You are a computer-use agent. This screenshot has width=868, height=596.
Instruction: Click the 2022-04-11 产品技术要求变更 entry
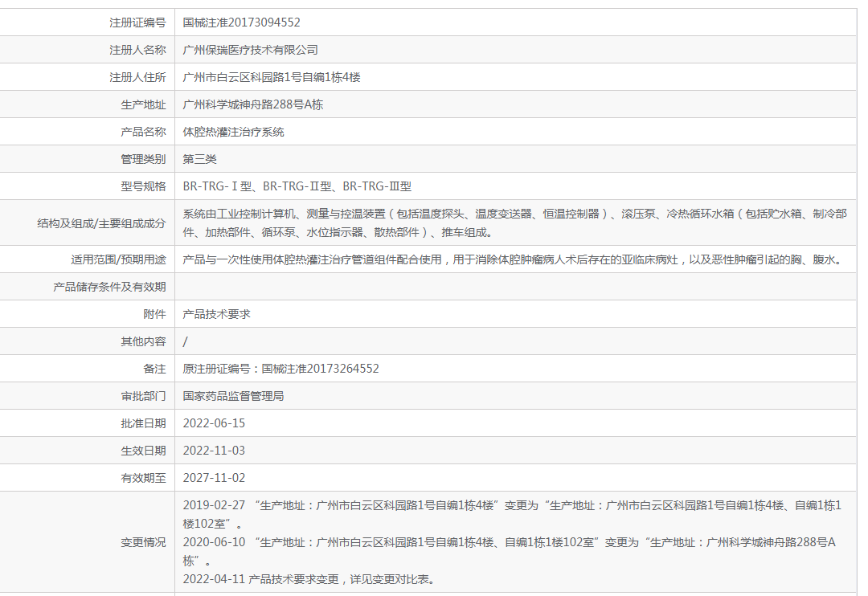(309, 579)
